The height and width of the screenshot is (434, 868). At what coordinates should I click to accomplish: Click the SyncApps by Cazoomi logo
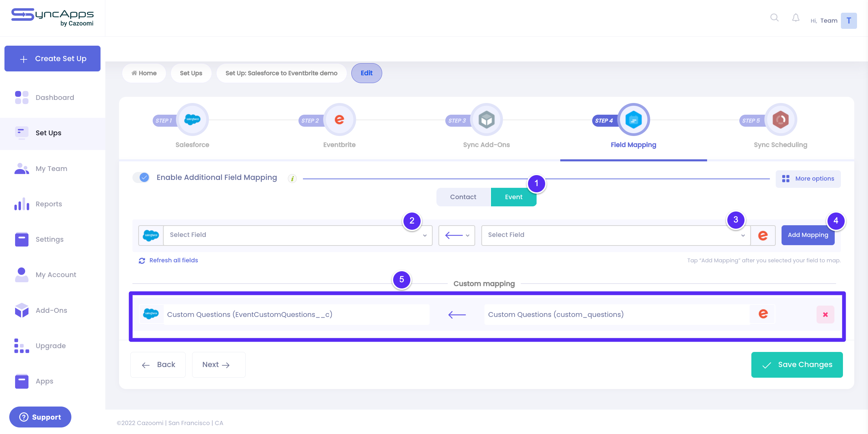(52, 18)
